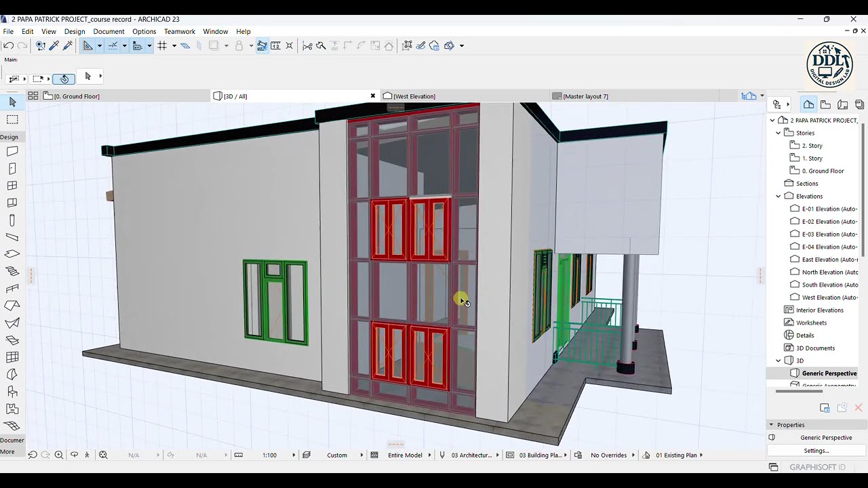The height and width of the screenshot is (488, 868).
Task: Open the Entire Model partial structure dropdown
Action: pyautogui.click(x=406, y=455)
